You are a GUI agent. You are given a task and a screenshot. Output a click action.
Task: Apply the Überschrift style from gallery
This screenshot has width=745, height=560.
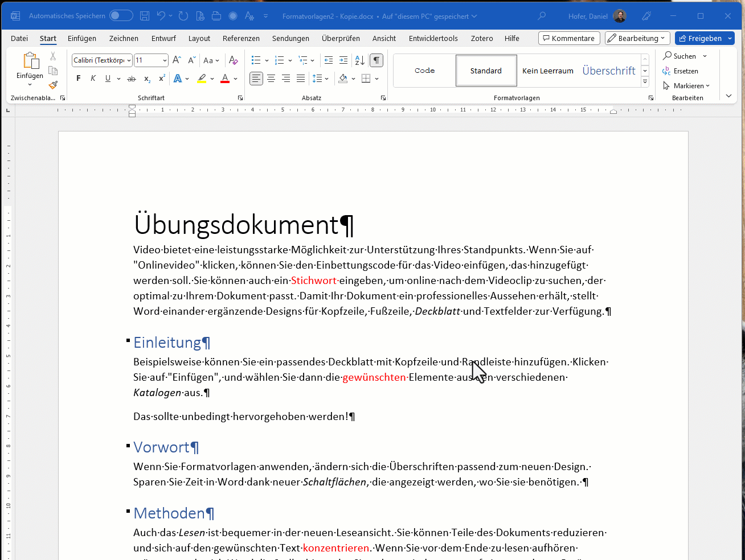tap(608, 71)
